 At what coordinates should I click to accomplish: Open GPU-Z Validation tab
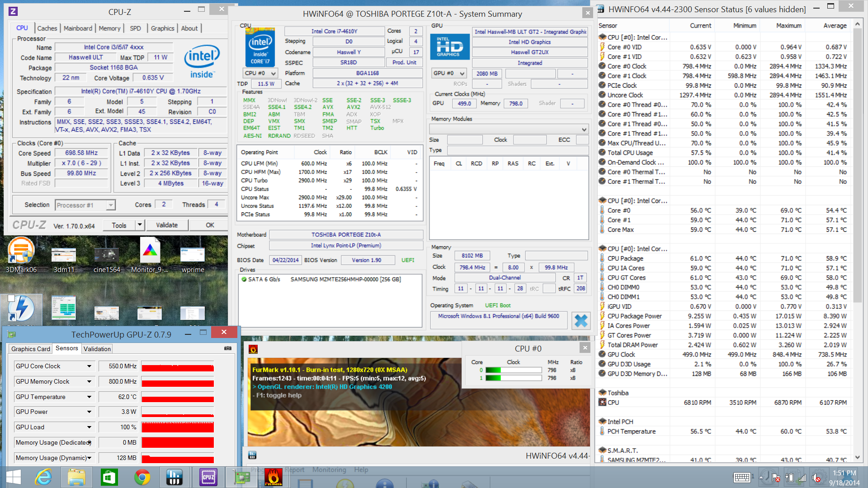[97, 349]
